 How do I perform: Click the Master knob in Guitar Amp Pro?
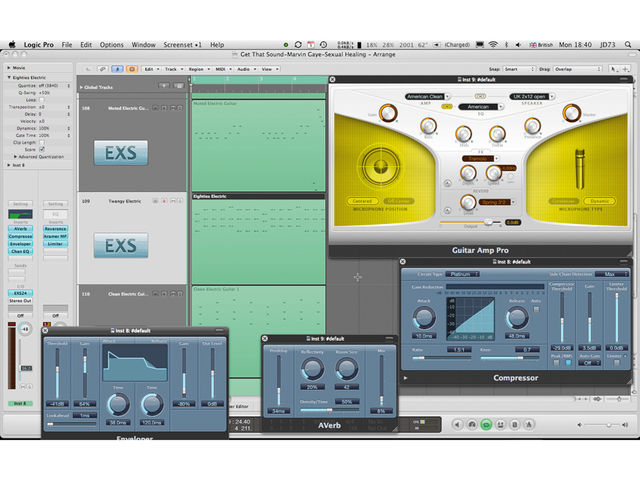click(x=571, y=113)
